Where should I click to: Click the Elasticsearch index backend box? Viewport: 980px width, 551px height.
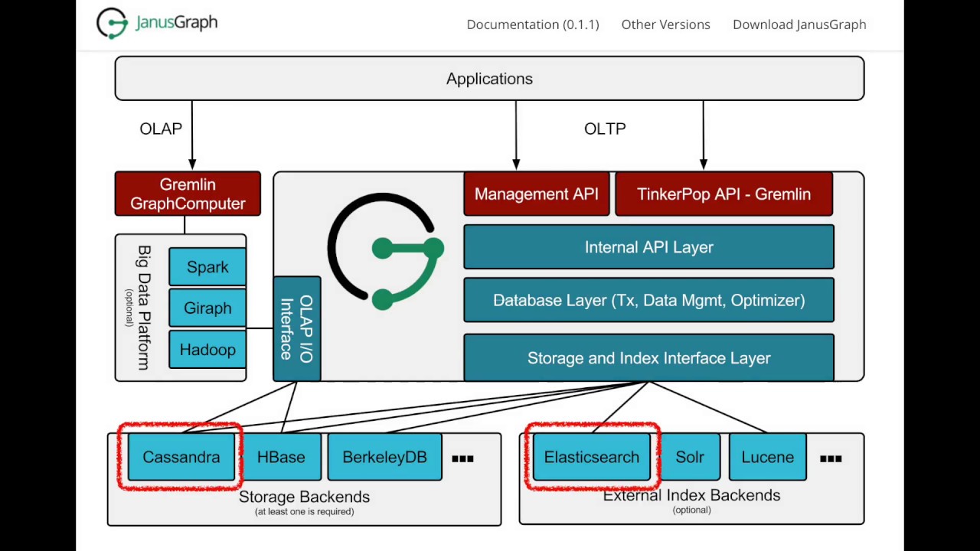pos(591,458)
